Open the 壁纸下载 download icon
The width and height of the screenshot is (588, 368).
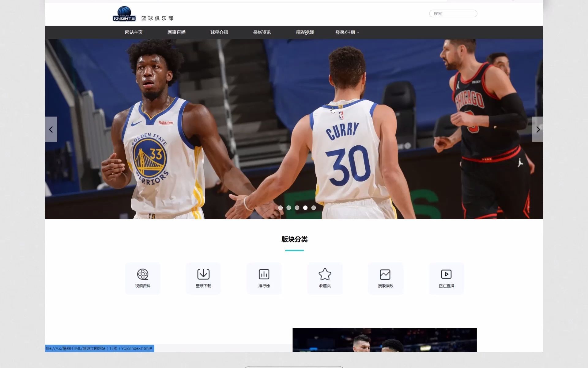coord(203,274)
